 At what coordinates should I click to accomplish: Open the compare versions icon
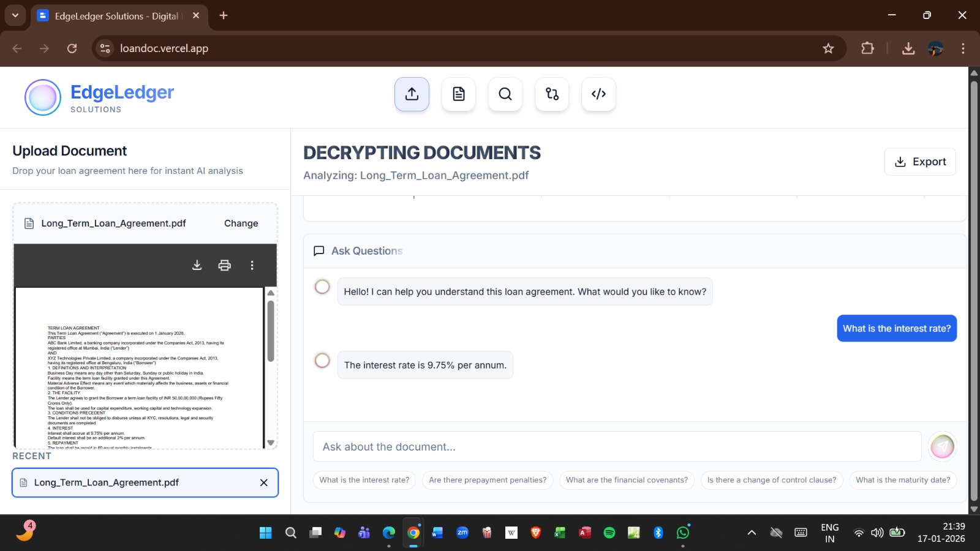click(552, 94)
